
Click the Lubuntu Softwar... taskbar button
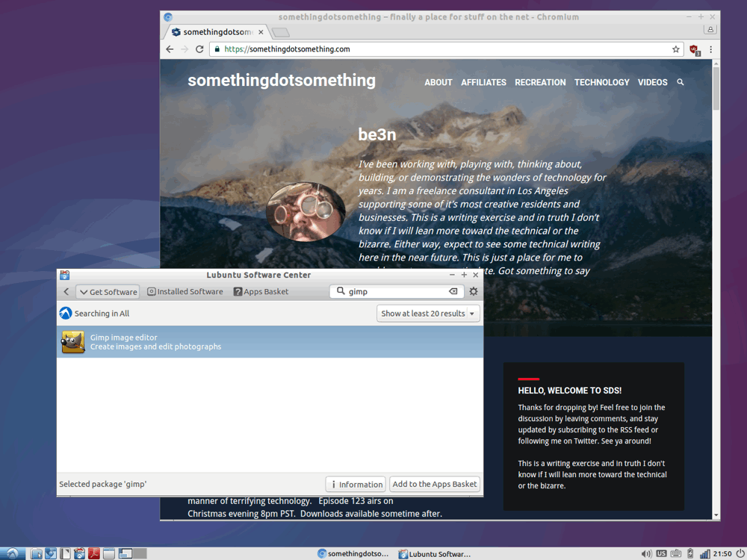click(435, 554)
